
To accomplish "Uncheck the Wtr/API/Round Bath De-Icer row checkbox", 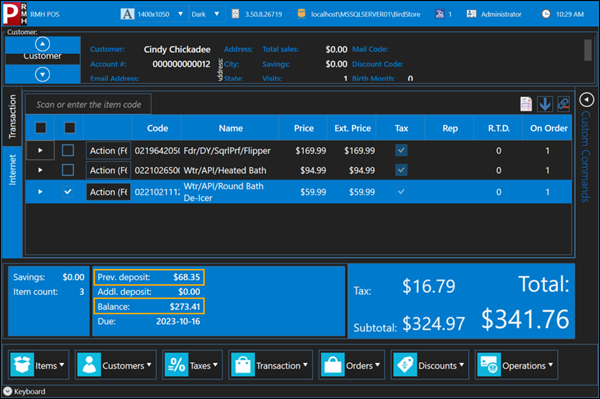I will pos(68,192).
